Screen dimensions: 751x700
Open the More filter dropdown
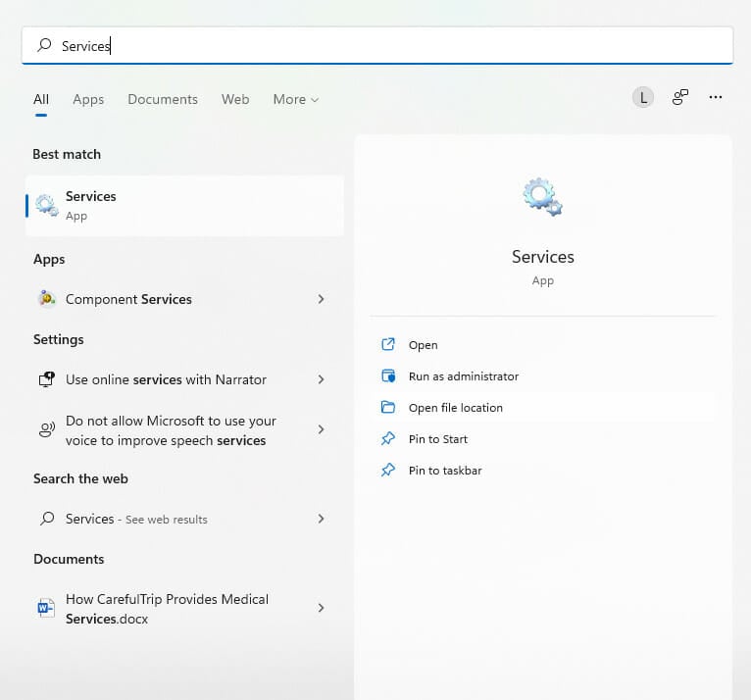coord(296,99)
